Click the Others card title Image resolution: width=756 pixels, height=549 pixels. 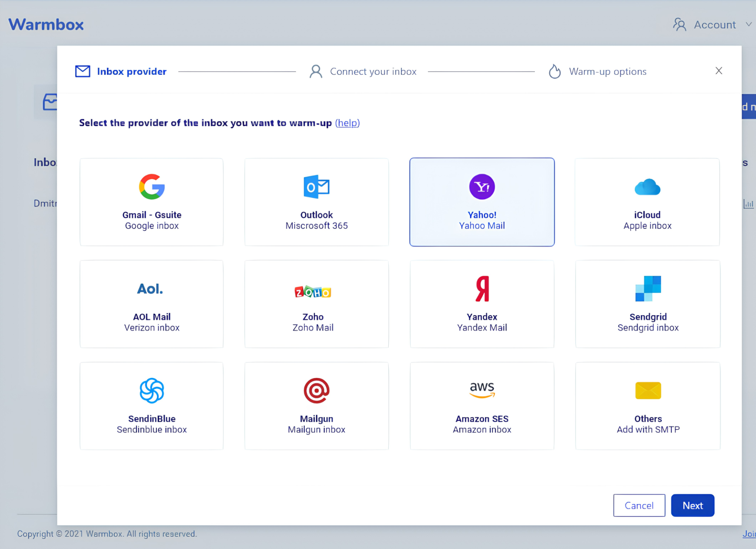(x=648, y=419)
